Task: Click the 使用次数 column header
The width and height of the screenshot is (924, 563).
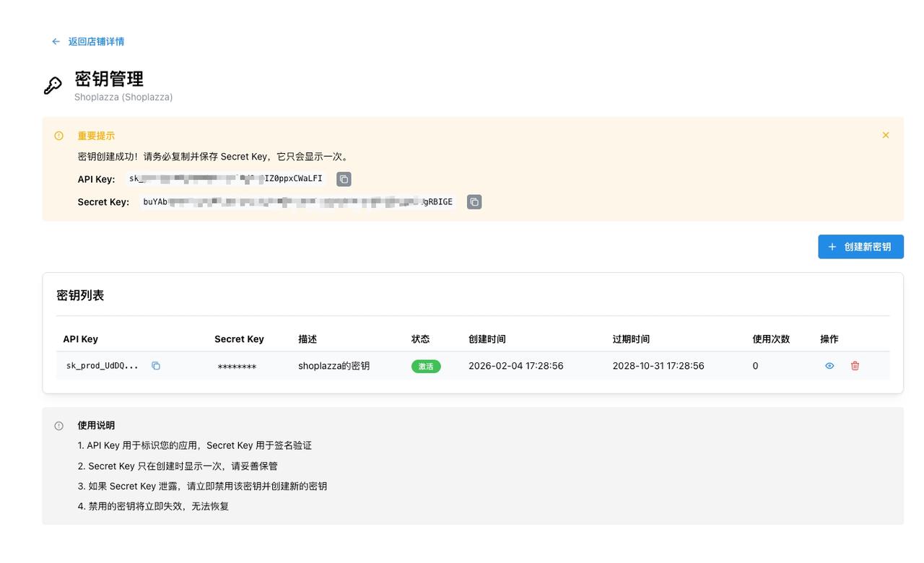Action: [771, 339]
